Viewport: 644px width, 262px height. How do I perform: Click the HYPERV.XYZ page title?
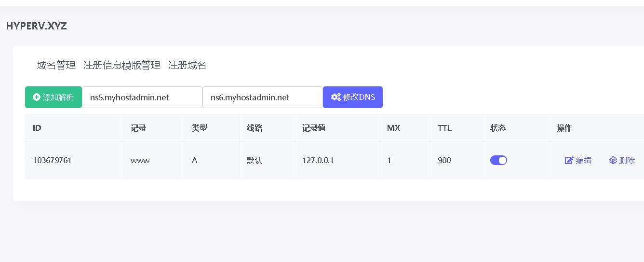[37, 27]
